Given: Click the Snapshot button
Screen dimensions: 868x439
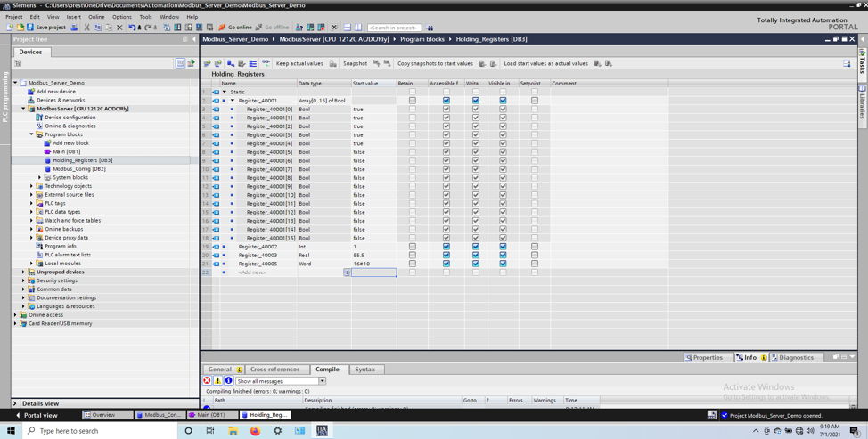Looking at the screenshot, I should (x=355, y=63).
